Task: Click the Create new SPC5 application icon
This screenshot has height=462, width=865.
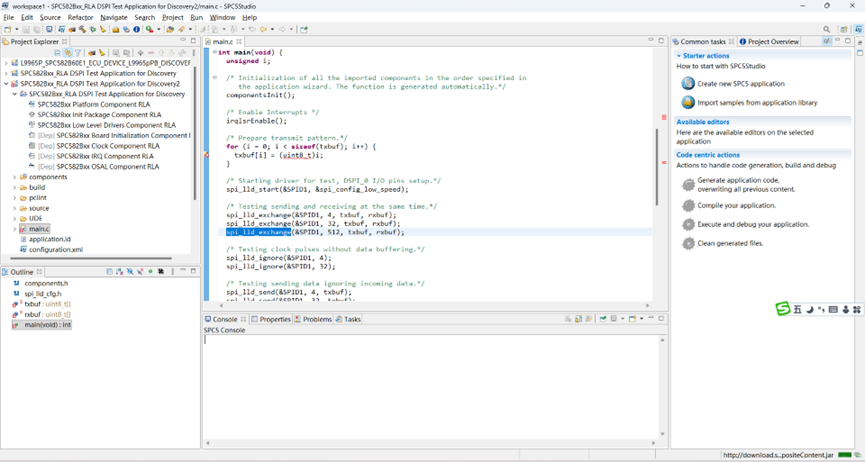Action: pyautogui.click(x=688, y=84)
